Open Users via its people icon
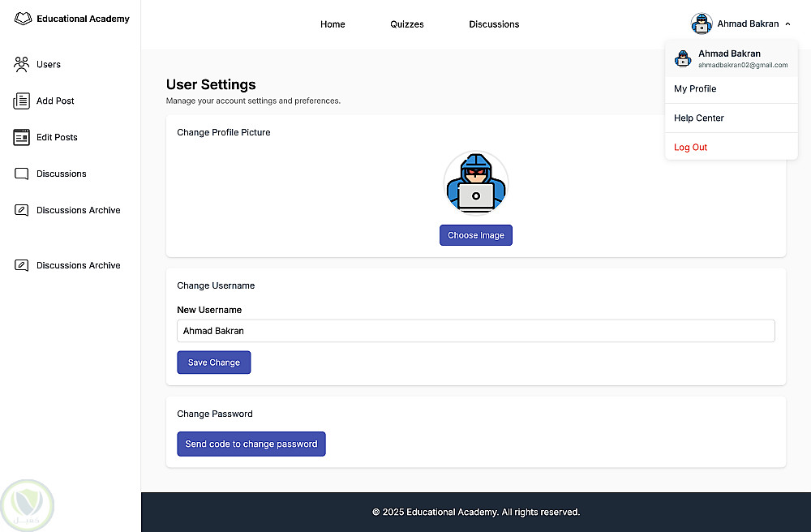 click(x=22, y=64)
